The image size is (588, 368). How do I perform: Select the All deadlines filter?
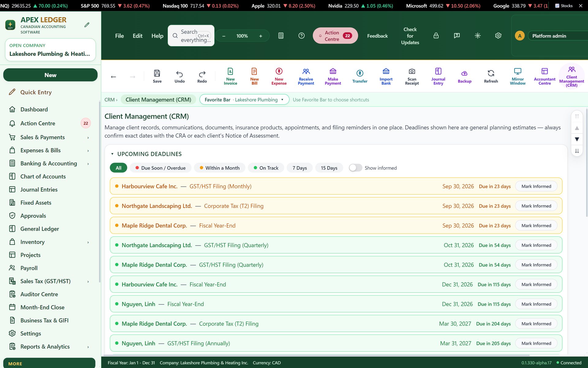pyautogui.click(x=119, y=168)
